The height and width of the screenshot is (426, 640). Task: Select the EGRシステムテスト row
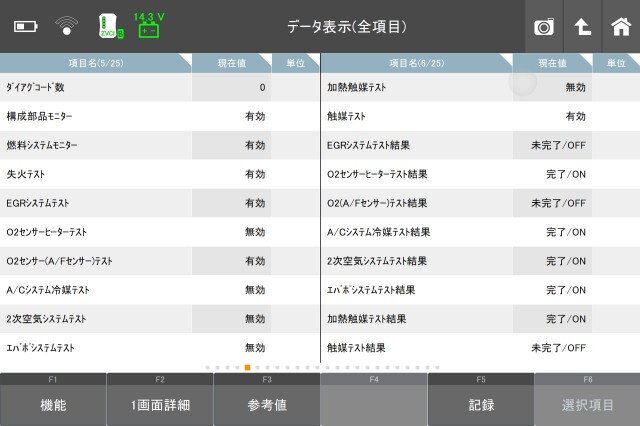click(x=160, y=203)
